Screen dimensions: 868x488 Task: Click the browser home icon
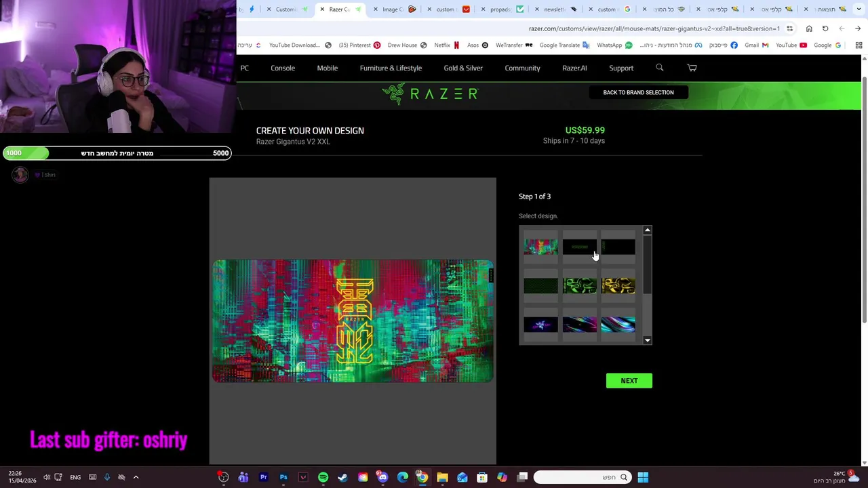tap(809, 28)
